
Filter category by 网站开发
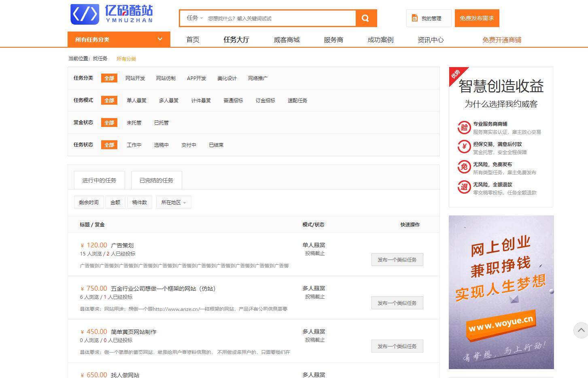(135, 78)
